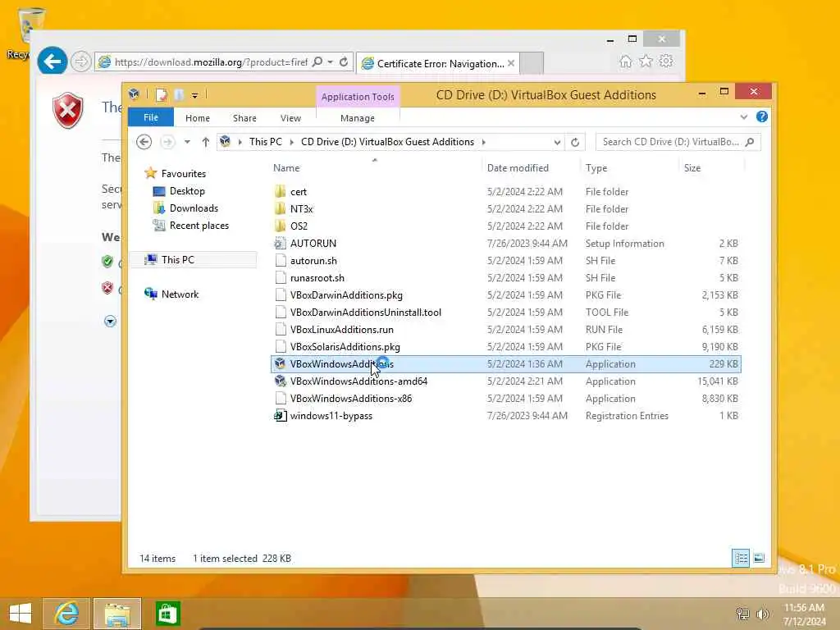Viewport: 840px width, 630px height.
Task: Open recent locations dropdown arrow
Action: 187,142
